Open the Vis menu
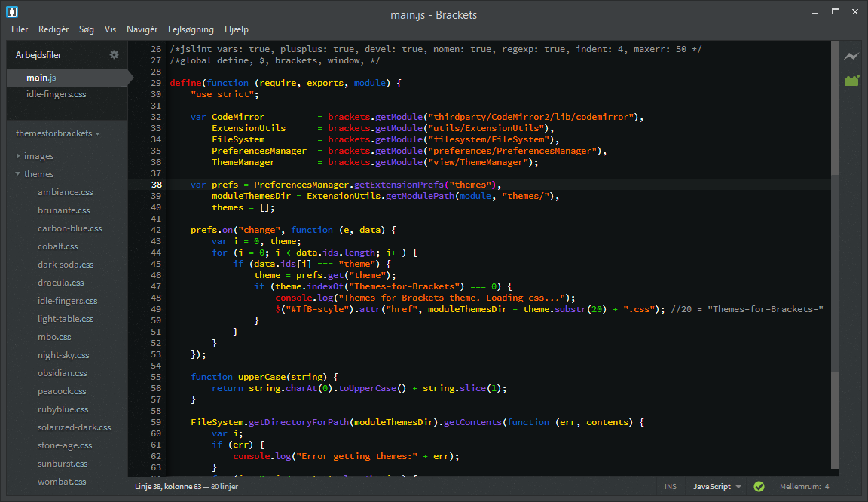 coord(110,29)
